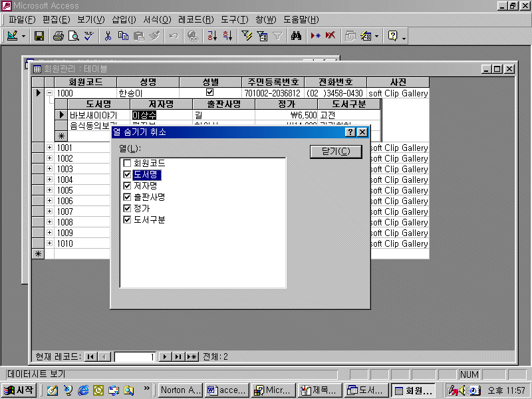The image size is (532, 399).
Task: Click the Find binoculars icon
Action: click(296, 36)
